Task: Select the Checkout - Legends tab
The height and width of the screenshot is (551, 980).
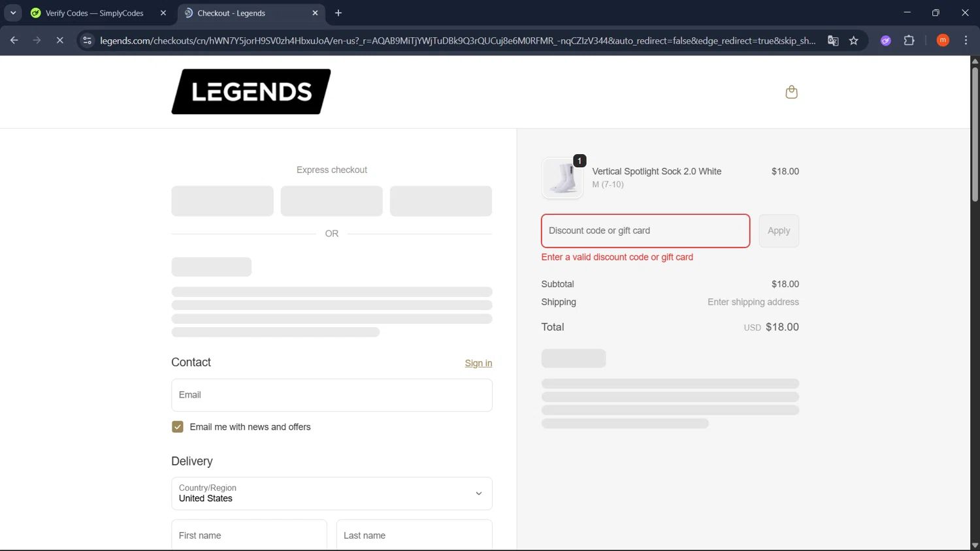Action: coord(252,13)
